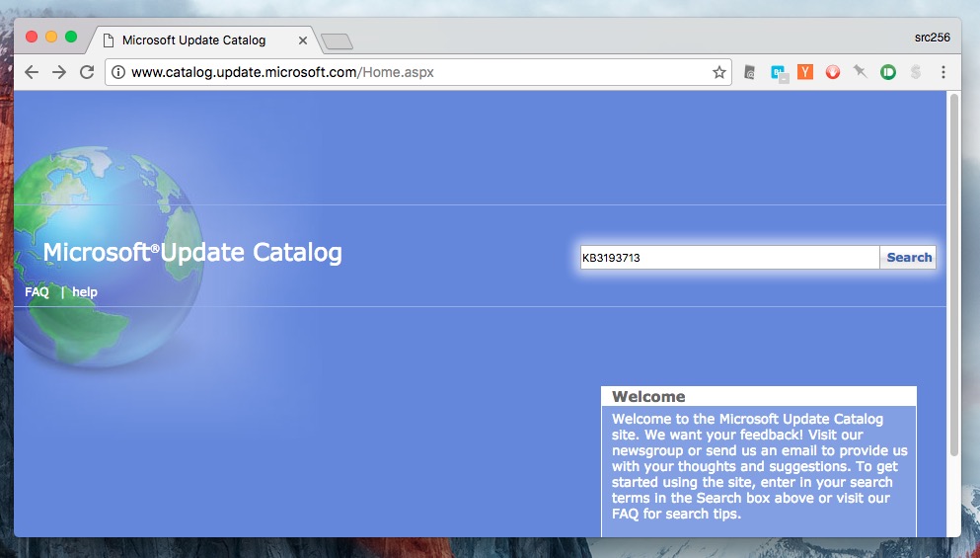Image resolution: width=980 pixels, height=558 pixels.
Task: Click the Welcome heading
Action: coord(648,397)
